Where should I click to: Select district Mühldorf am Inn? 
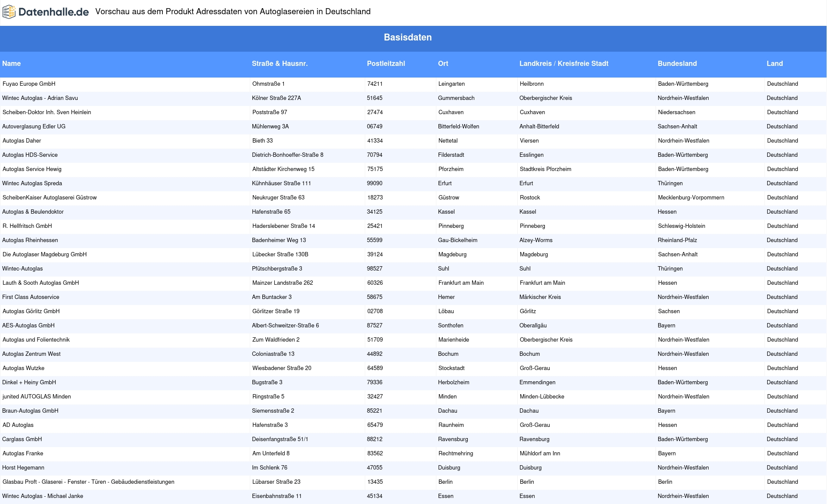[540, 454]
